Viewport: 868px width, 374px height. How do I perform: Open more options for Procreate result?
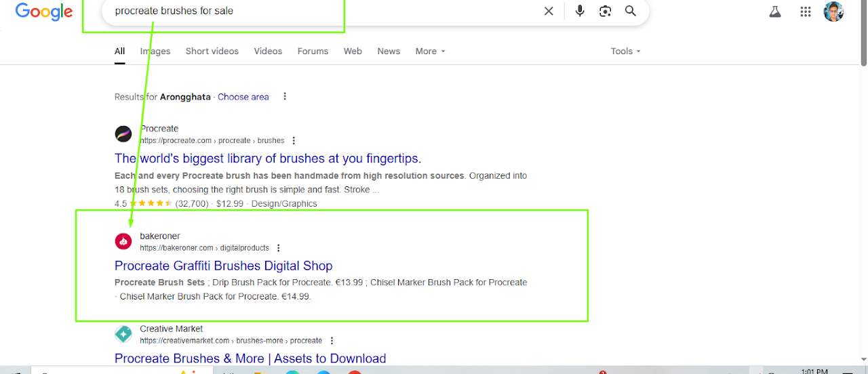pos(294,141)
